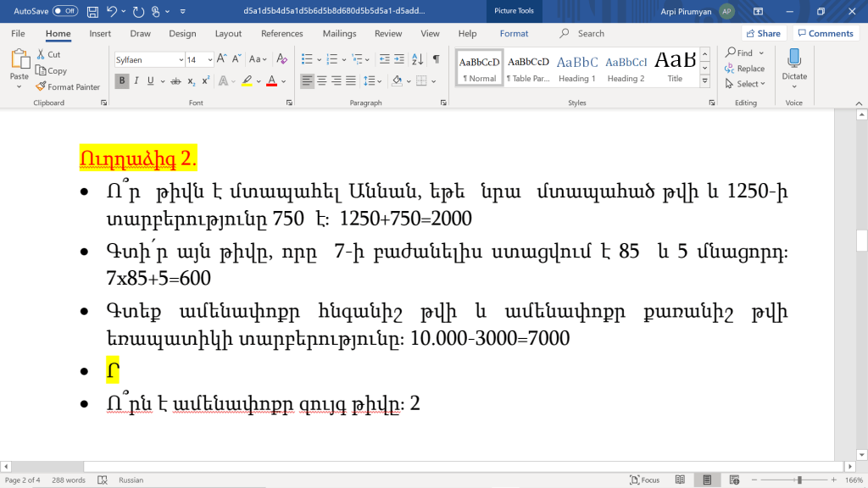This screenshot has width=868, height=488.
Task: Apply strikethrough formatting
Action: point(175,81)
